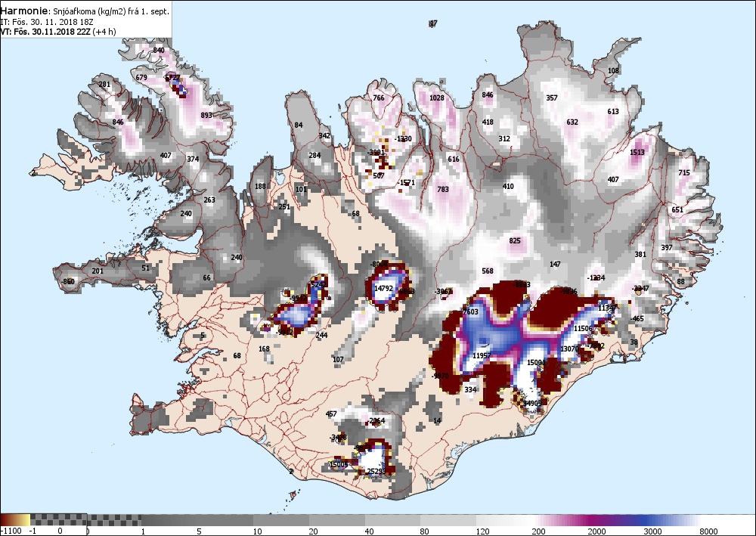Click the map value 7603
Screen dimensions: 756x536
point(470,312)
